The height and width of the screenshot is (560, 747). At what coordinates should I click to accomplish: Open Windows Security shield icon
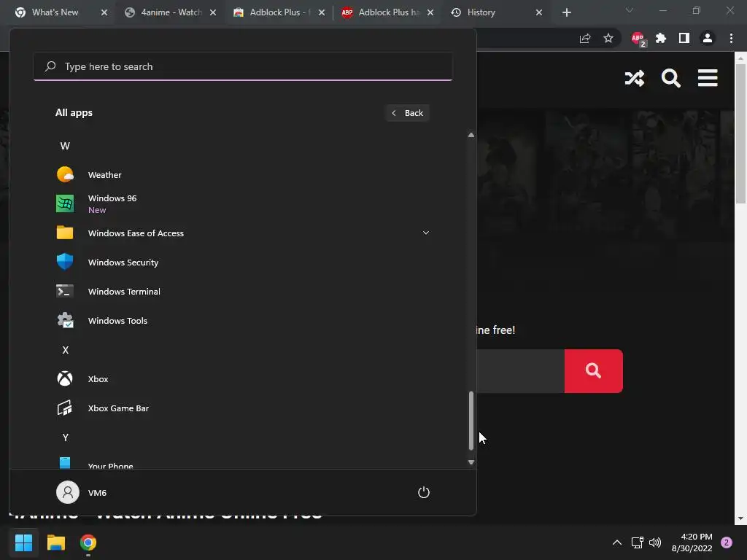pos(65,262)
